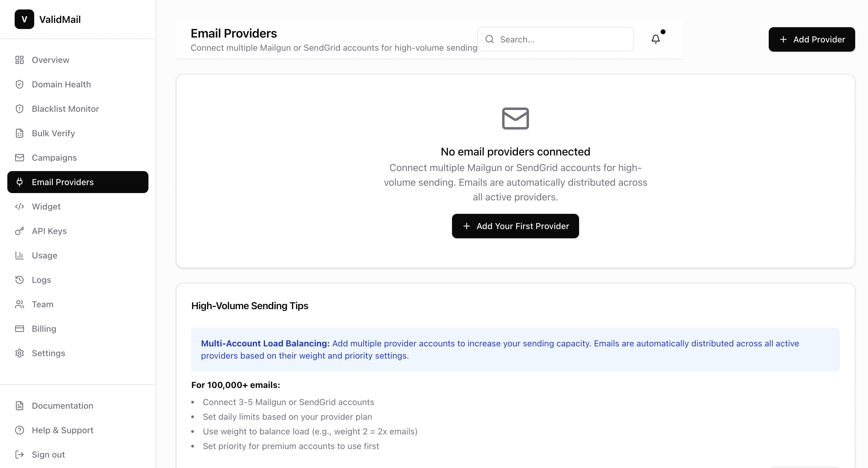Click Help & Support
This screenshot has width=868, height=468.
(62, 430)
